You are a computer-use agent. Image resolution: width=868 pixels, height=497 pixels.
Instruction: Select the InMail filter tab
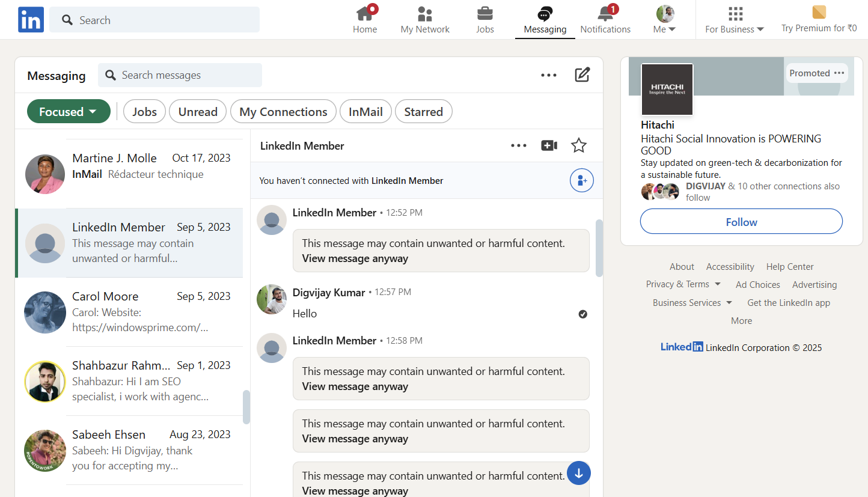pyautogui.click(x=365, y=112)
